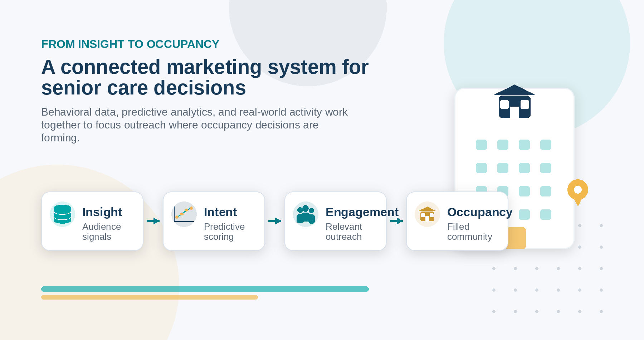Click the Insight database icon
The image size is (644, 340).
(x=62, y=214)
